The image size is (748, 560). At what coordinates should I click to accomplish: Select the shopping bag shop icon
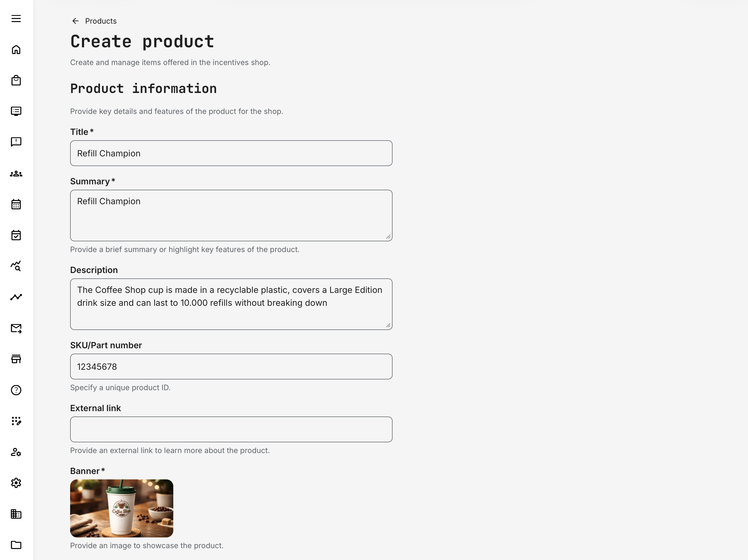click(x=16, y=81)
